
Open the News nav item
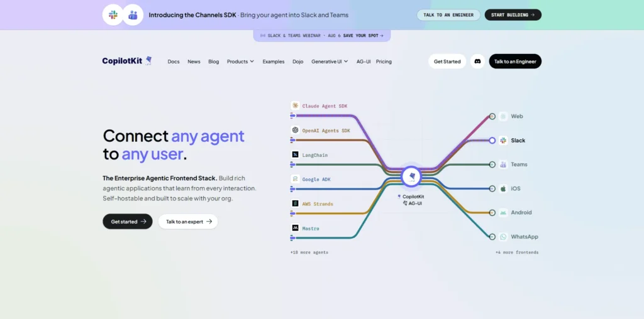point(194,62)
